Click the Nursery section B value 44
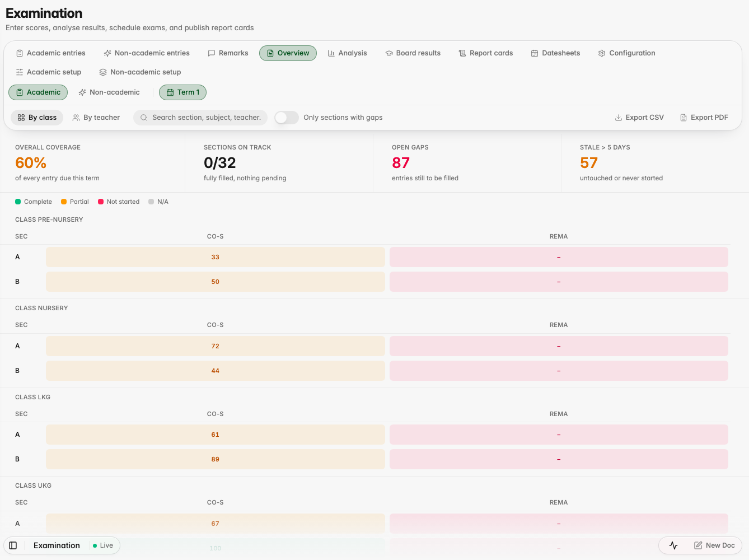The height and width of the screenshot is (560, 749). point(216,371)
